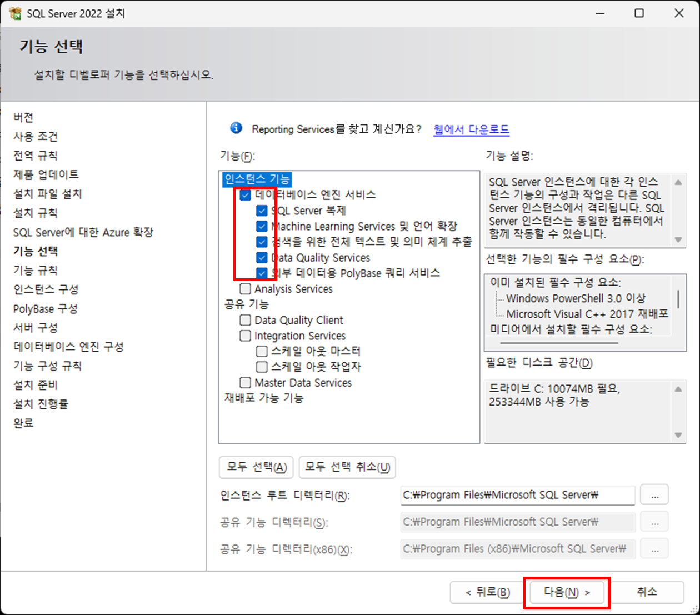Select the 기능 규칙 step
The height and width of the screenshot is (615, 700).
click(x=36, y=270)
